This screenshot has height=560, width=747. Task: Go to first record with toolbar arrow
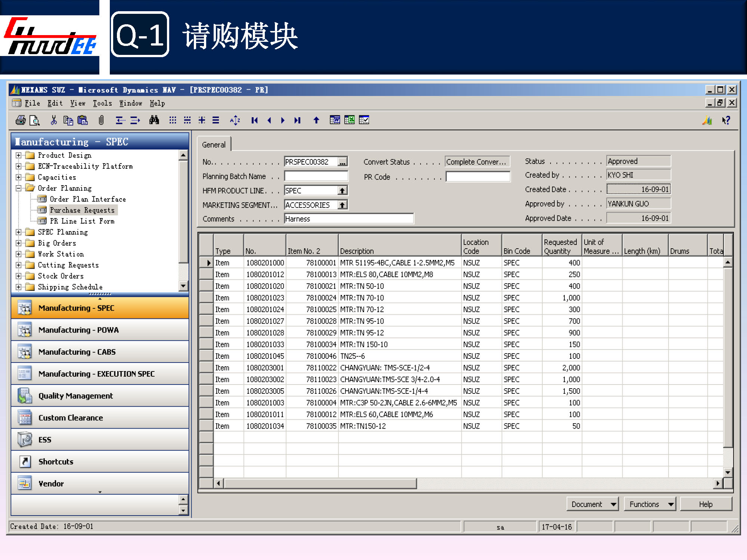(255, 120)
